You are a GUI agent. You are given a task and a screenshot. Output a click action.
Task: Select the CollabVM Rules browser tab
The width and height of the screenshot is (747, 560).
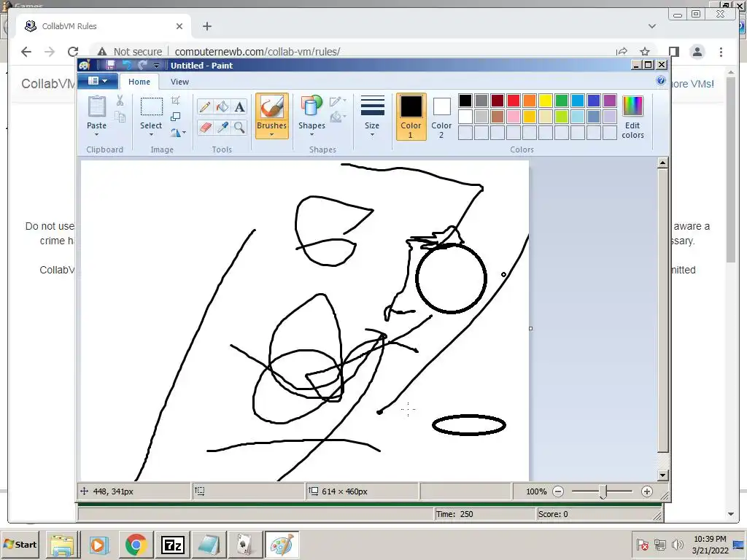104,26
